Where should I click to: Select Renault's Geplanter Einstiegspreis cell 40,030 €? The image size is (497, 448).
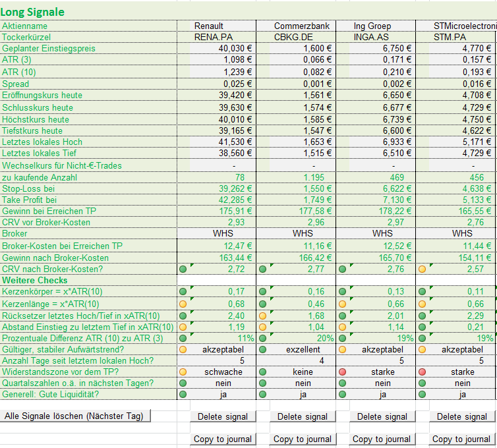click(x=223, y=48)
